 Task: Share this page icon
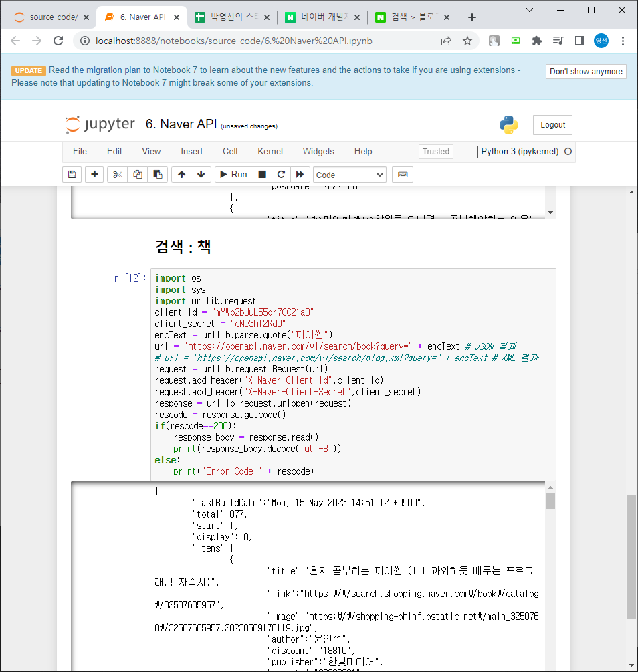[x=446, y=41]
